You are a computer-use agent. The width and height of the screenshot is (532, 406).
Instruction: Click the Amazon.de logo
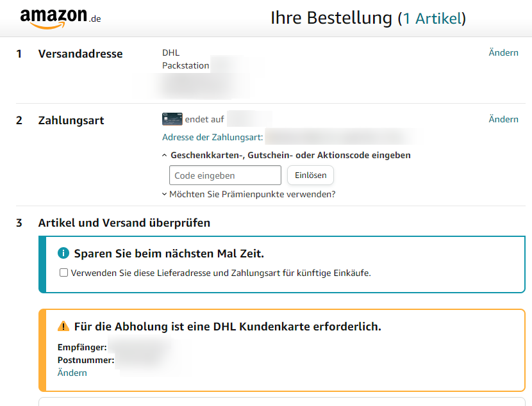click(60, 19)
